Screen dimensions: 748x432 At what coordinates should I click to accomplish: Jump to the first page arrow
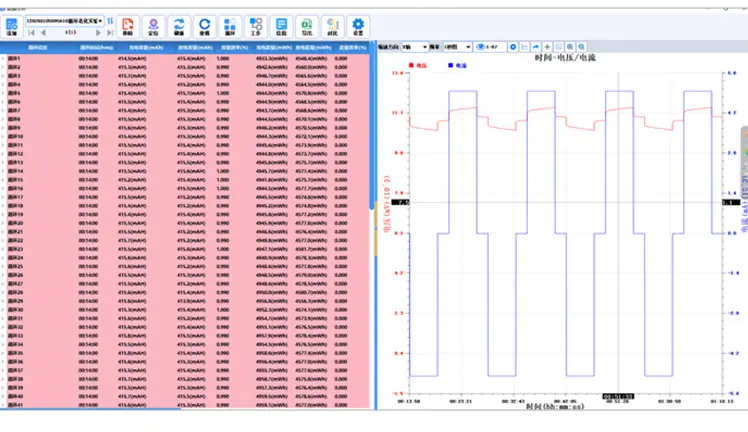(31, 32)
